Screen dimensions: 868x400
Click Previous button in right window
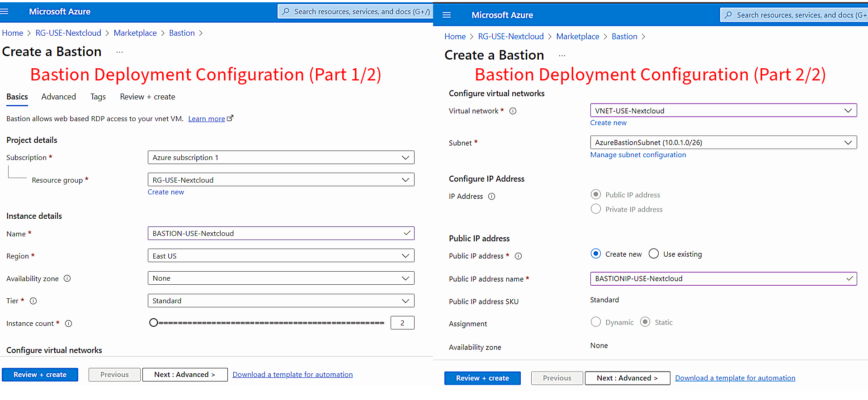[557, 378]
